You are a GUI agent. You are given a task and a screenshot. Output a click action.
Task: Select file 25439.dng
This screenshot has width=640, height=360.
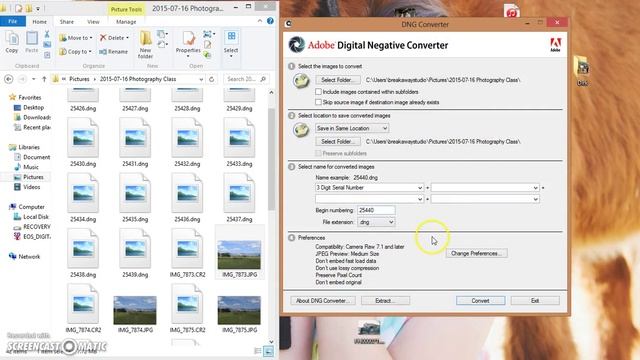click(x=135, y=253)
